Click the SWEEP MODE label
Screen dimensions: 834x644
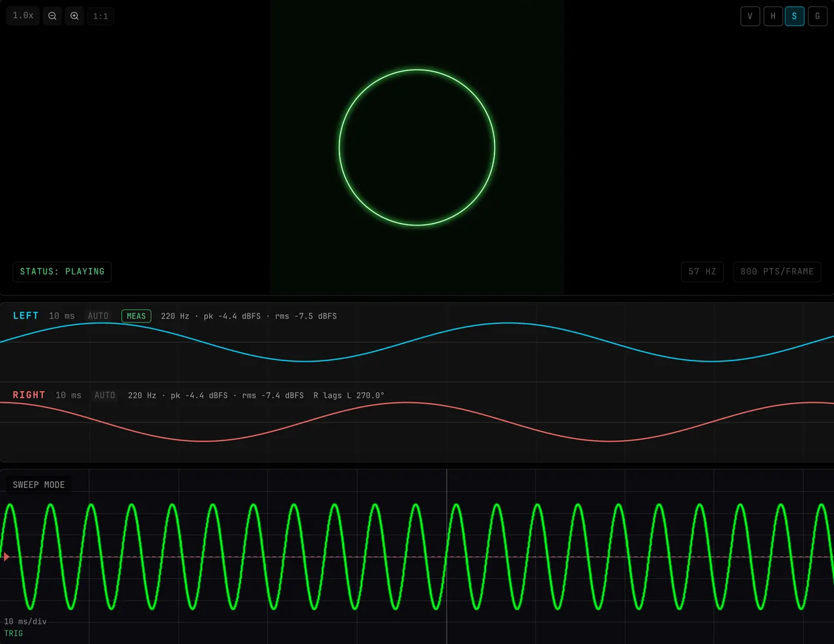click(39, 485)
